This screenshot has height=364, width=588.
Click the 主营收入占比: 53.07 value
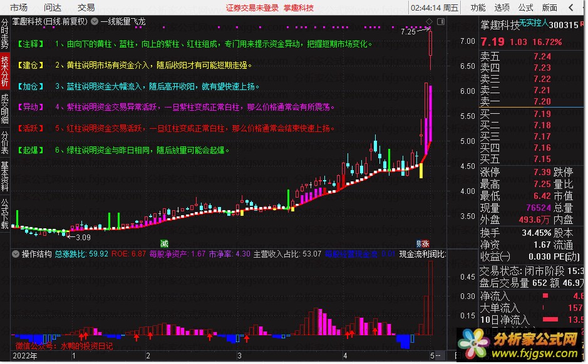[287, 254]
